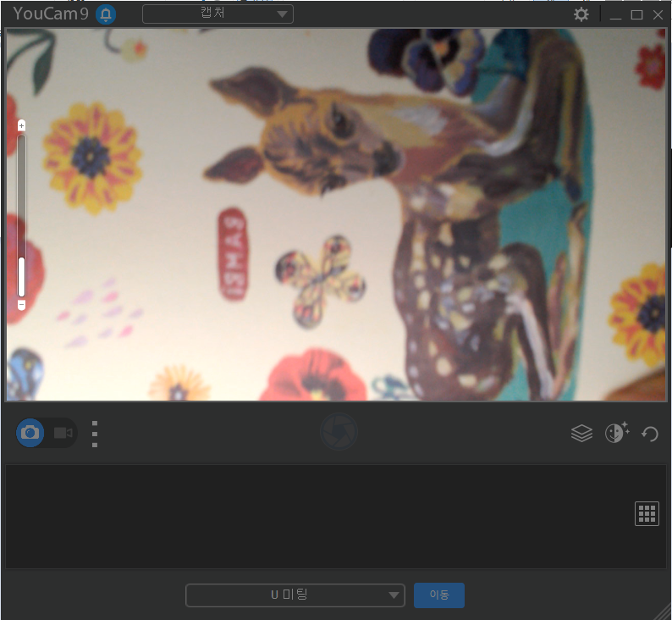Click the shutter capture button
Image resolution: width=672 pixels, height=620 pixels.
tap(339, 432)
